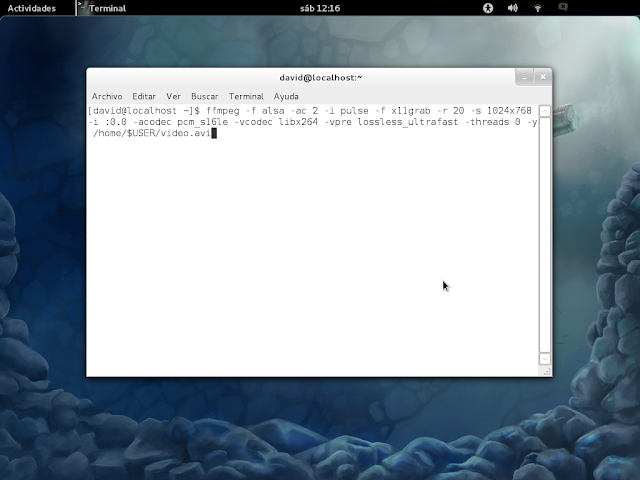Click the scrollbar down arrow
The height and width of the screenshot is (480, 640).
click(545, 358)
